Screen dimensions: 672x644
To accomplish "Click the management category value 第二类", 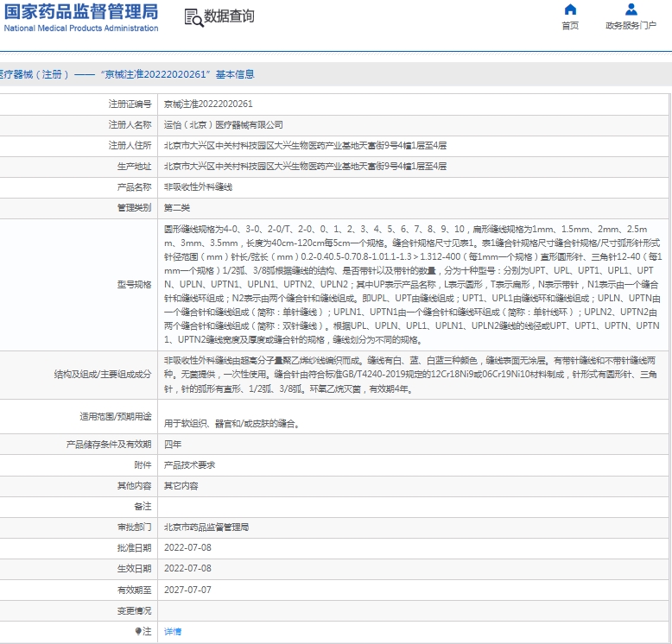I will 176,208.
